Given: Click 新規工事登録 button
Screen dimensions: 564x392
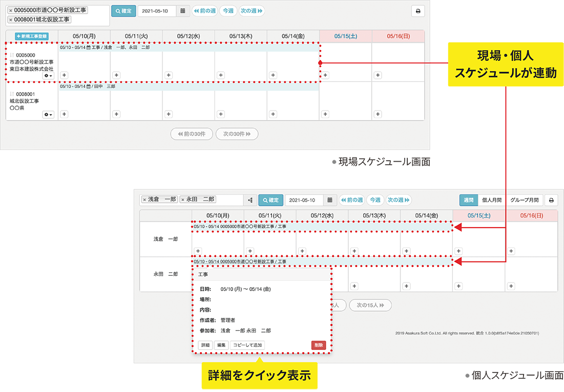Looking at the screenshot, I should (32, 36).
